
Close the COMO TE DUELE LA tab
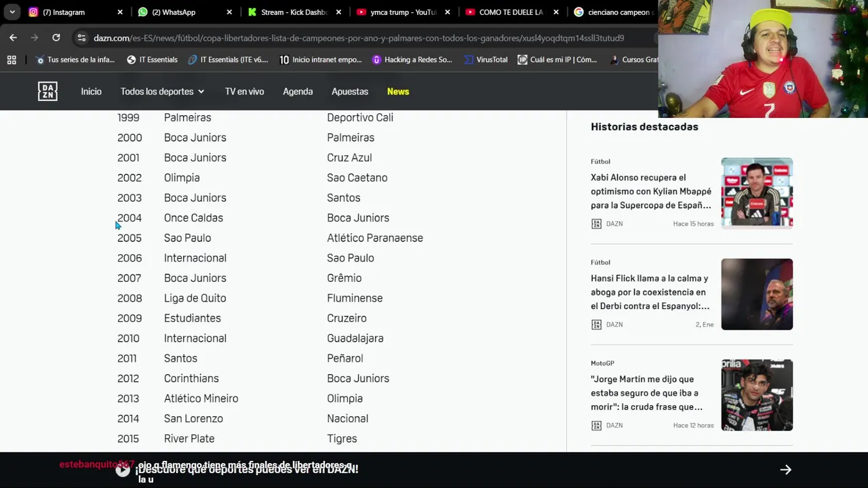[556, 12]
